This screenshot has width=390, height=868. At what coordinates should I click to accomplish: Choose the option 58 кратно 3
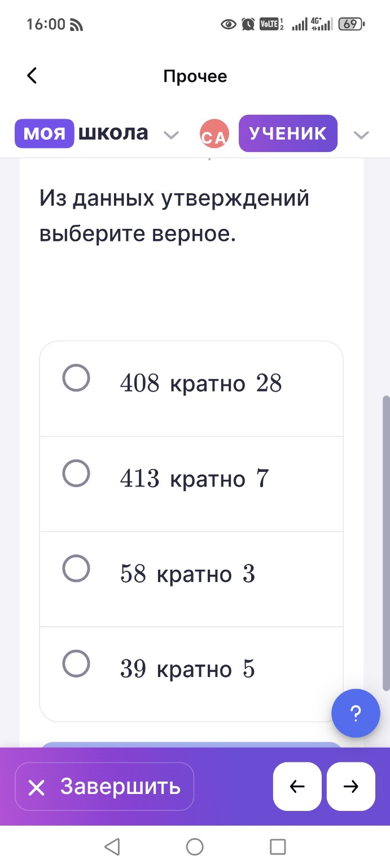[x=77, y=570]
